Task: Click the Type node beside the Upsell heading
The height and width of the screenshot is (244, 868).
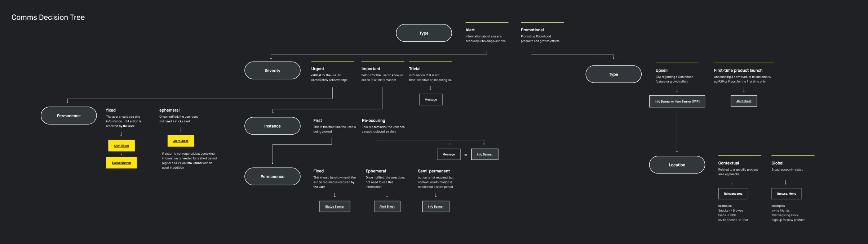Action: (x=614, y=74)
